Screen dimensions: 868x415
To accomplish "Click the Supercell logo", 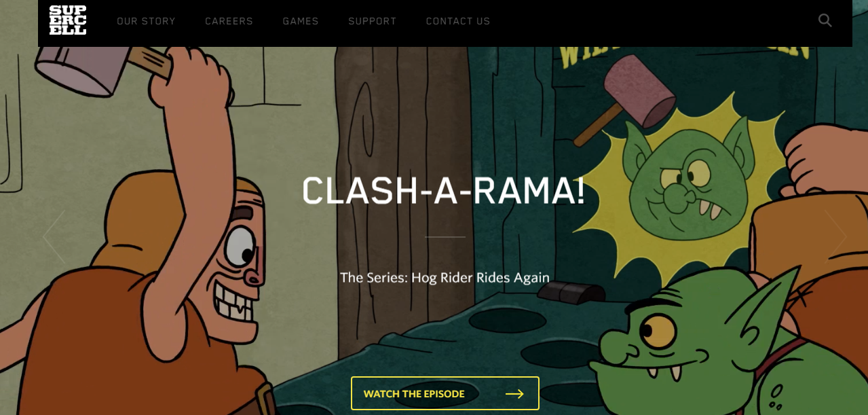I will (68, 20).
